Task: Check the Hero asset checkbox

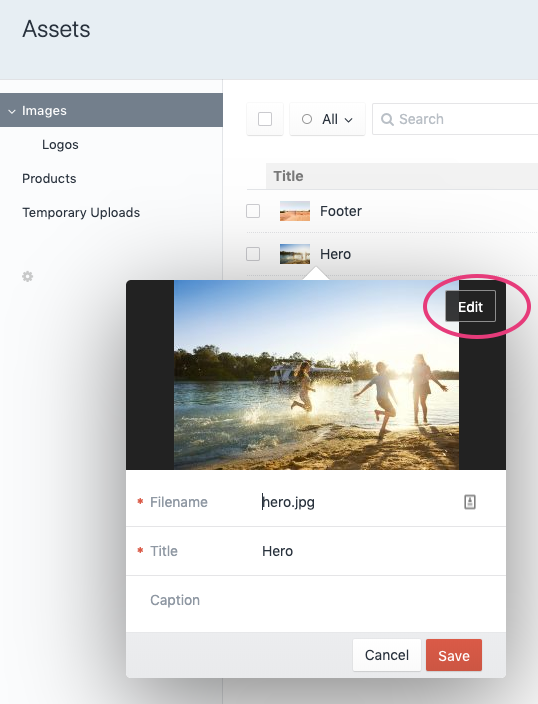Action: point(253,254)
